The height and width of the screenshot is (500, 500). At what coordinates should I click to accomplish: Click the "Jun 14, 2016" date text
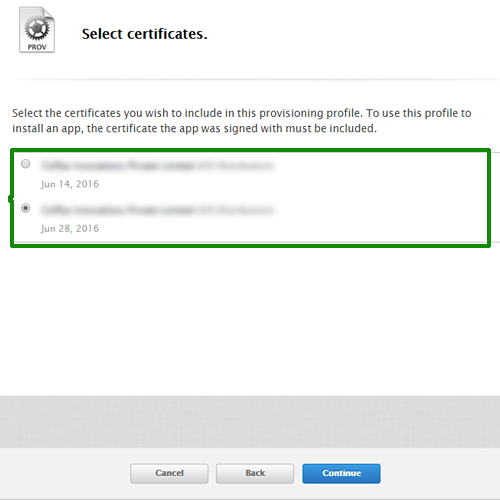point(70,184)
